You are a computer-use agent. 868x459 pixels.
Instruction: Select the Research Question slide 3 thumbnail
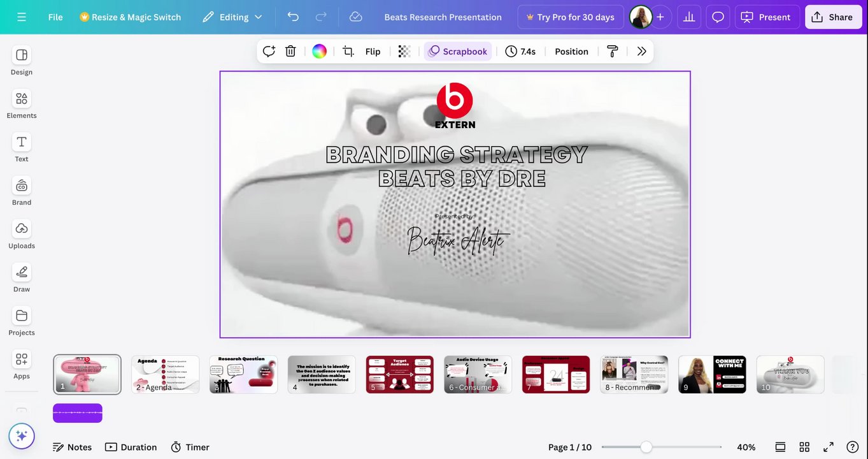pos(243,374)
